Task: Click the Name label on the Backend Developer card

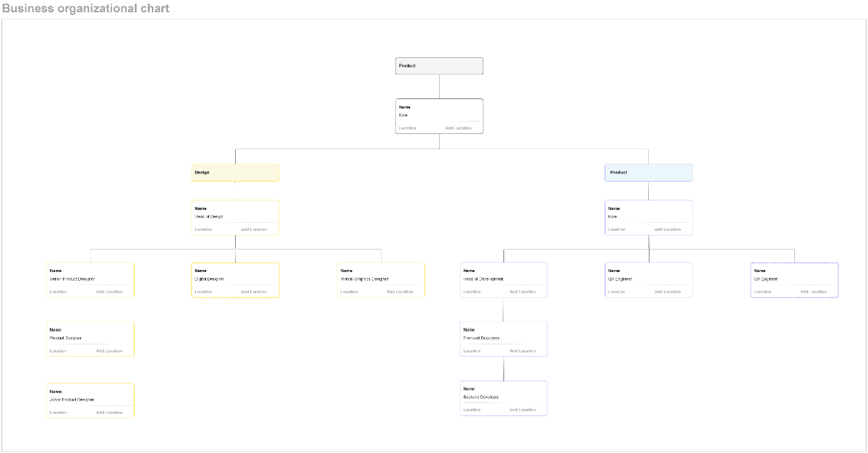Action: 471,389
